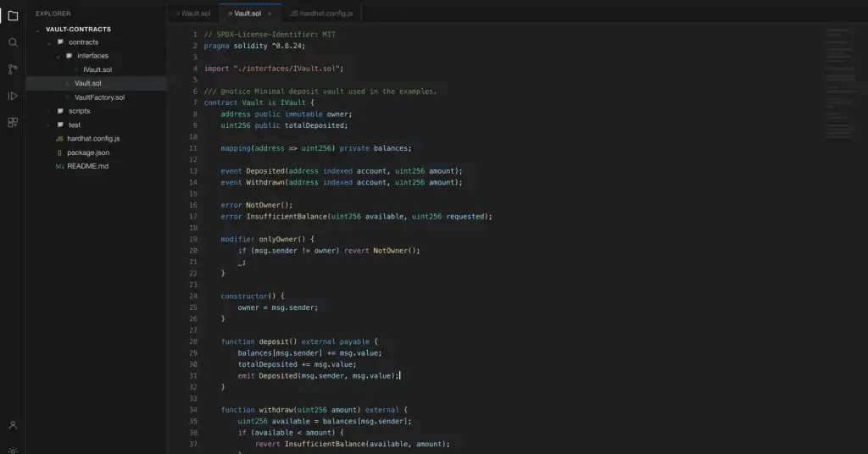
Task: Click 'withdraw' function name on line 34
Action: [x=276, y=410]
